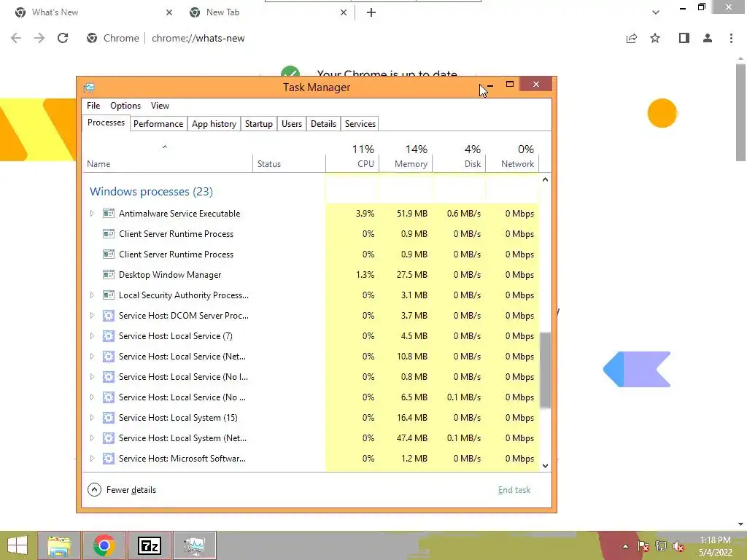This screenshot has width=747, height=560.
Task: Click the Service Host: Microsoft Softwar... gear icon
Action: [x=109, y=459]
